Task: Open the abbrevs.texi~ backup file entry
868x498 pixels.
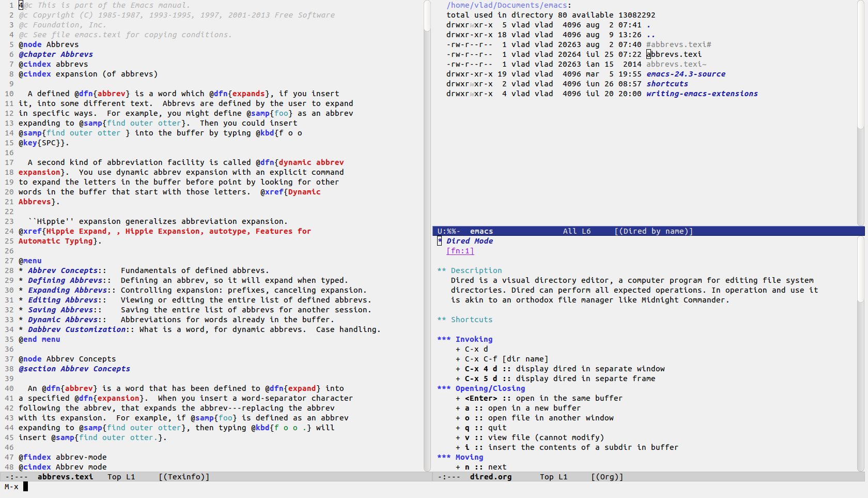Action: coord(676,64)
